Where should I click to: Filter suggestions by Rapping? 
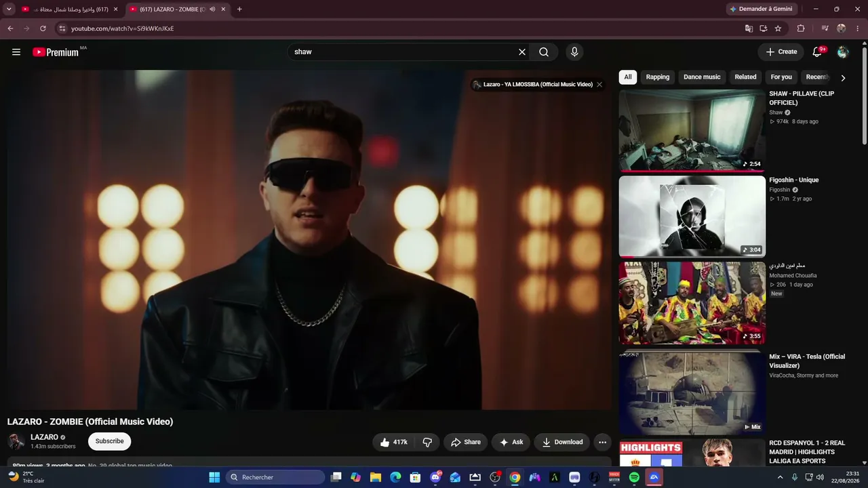pyautogui.click(x=658, y=77)
